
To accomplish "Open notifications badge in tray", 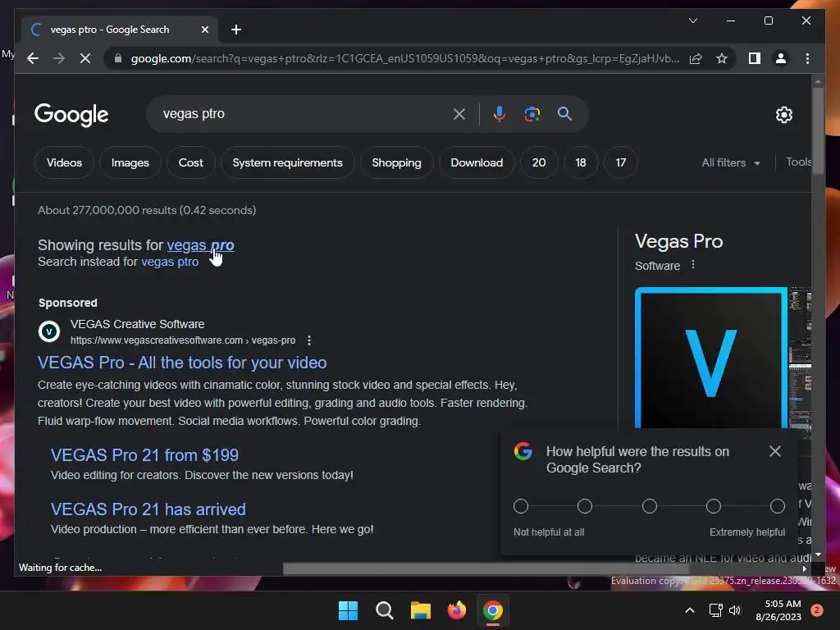I will point(816,610).
